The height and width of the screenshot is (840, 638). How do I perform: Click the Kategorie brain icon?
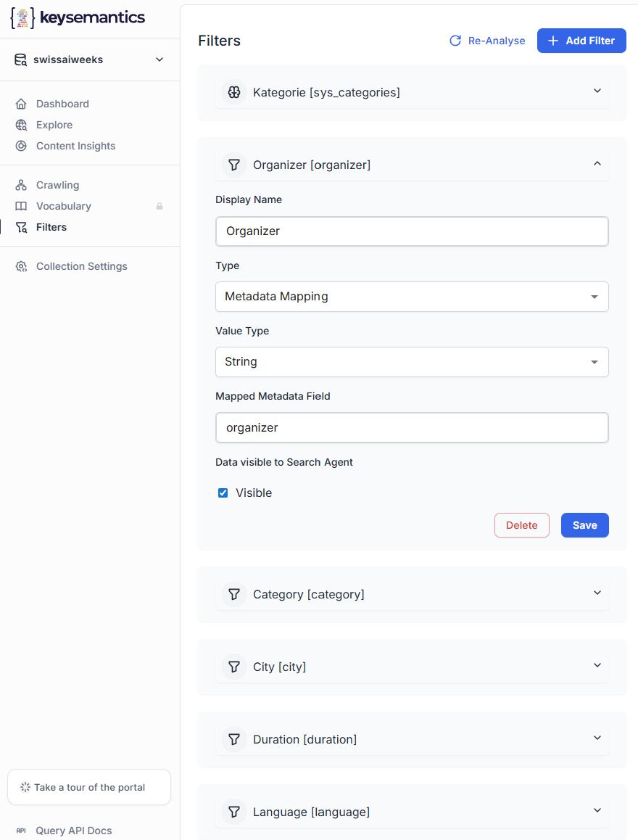pyautogui.click(x=234, y=92)
